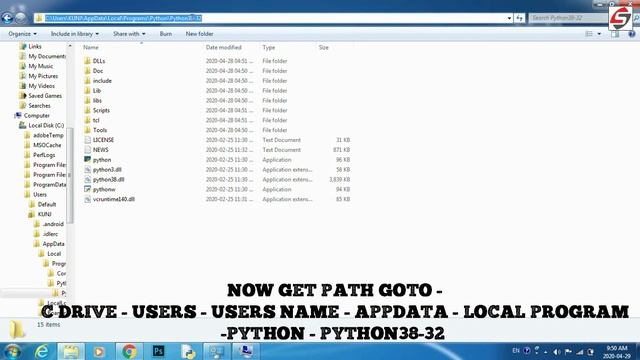Screen dimensions: 640x360
Task: Select the include folder icon
Action: pyautogui.click(x=87, y=80)
